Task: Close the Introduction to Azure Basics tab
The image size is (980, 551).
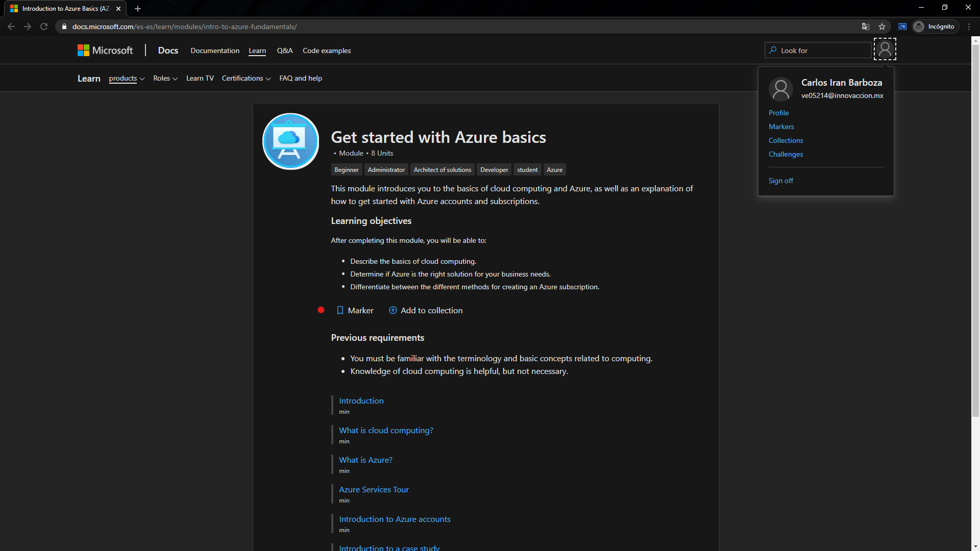Action: [118, 9]
